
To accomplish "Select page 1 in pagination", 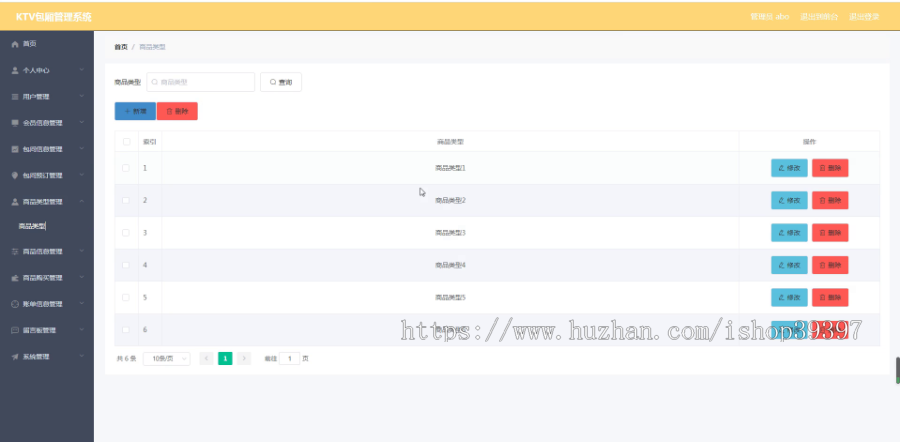I will coord(225,359).
